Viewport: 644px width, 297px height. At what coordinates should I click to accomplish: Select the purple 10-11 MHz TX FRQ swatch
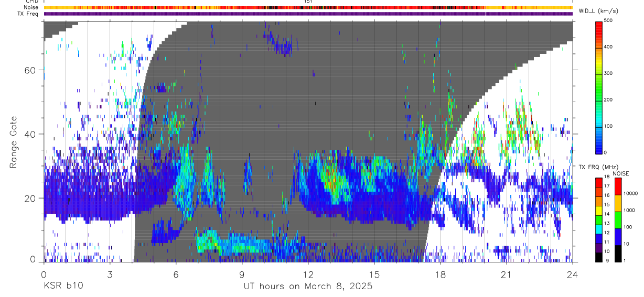click(x=599, y=248)
